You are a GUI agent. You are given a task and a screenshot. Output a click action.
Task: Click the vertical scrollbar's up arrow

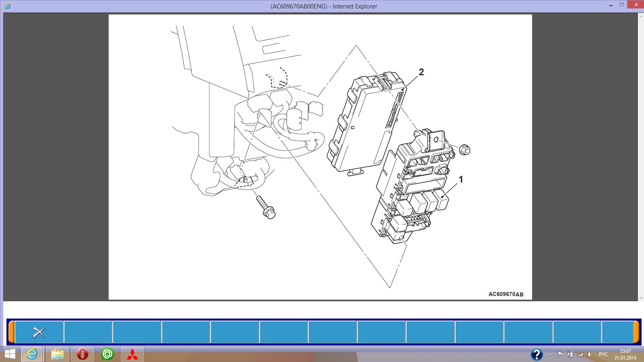click(x=641, y=16)
